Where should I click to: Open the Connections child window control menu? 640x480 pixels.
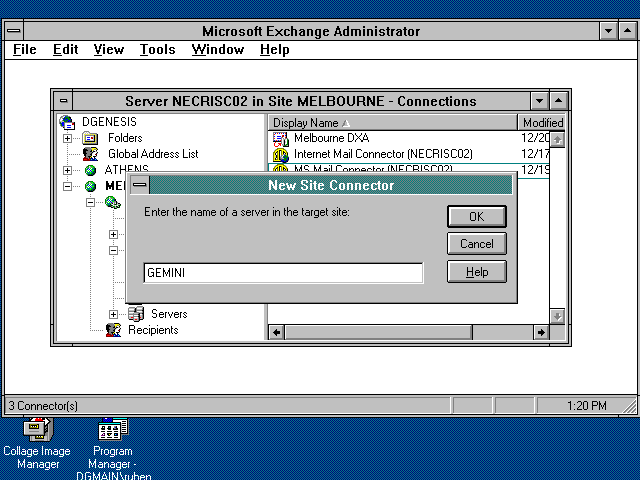point(64,101)
